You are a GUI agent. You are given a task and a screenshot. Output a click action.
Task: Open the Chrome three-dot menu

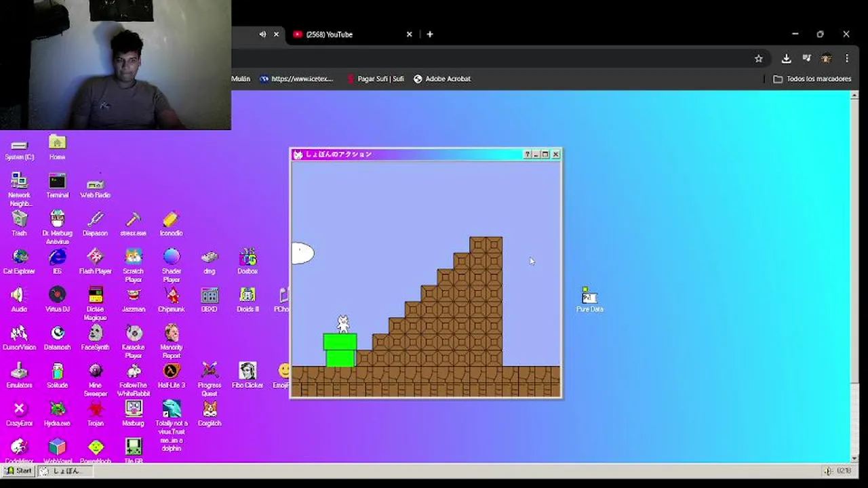click(x=847, y=58)
